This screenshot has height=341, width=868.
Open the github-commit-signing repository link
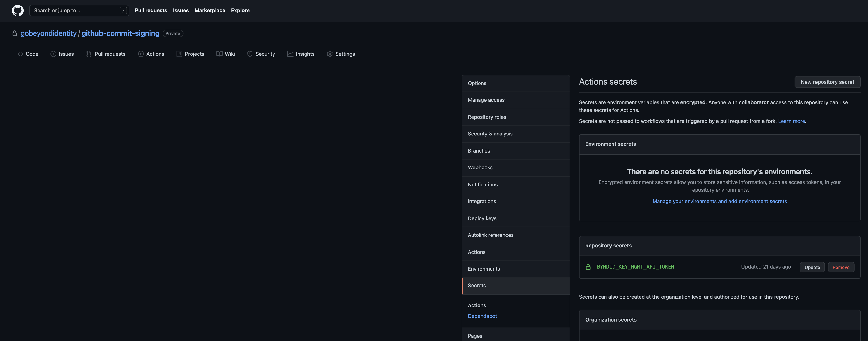[x=120, y=33]
